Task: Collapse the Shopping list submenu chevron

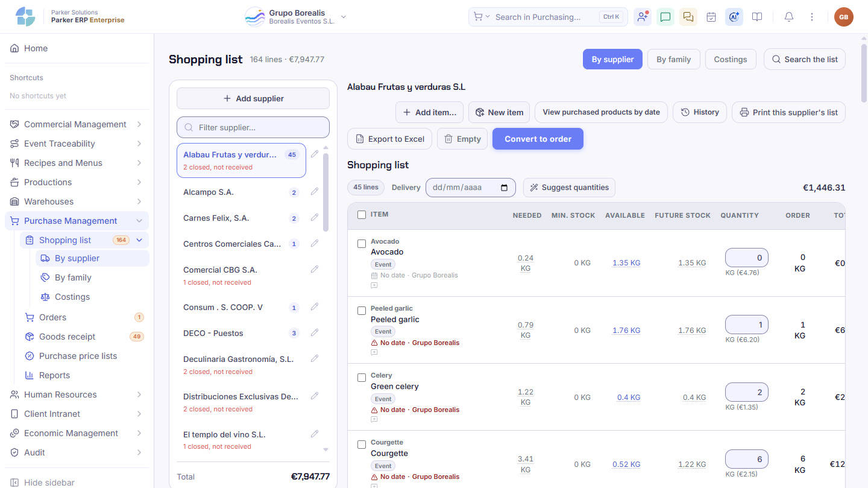Action: pos(139,240)
